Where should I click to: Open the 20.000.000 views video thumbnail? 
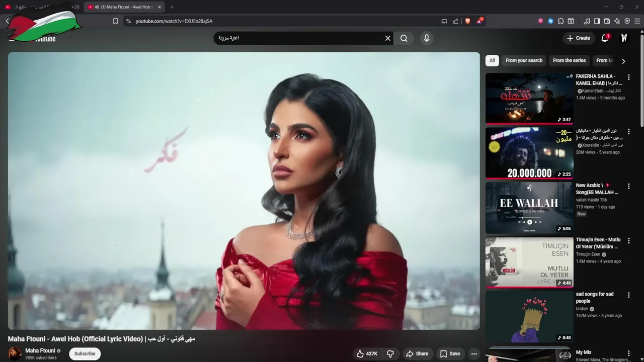coord(529,153)
